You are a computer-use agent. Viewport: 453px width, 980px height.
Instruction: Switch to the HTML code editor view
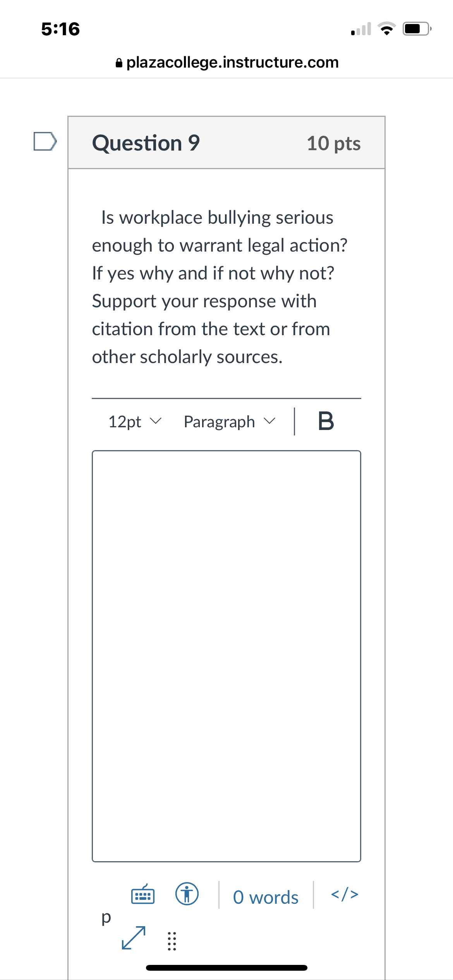click(345, 894)
